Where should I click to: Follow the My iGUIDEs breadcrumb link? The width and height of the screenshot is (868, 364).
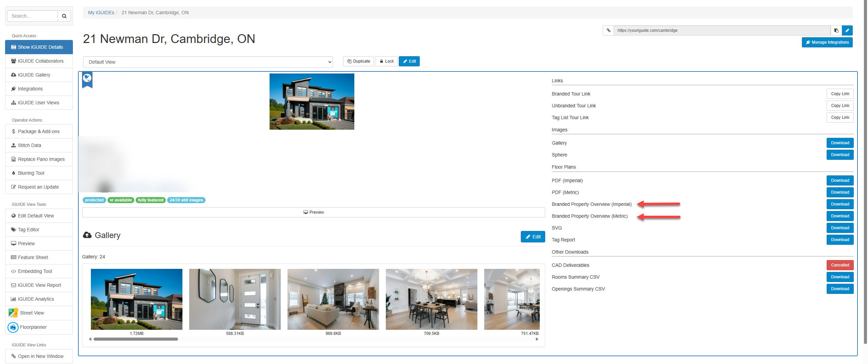point(101,13)
